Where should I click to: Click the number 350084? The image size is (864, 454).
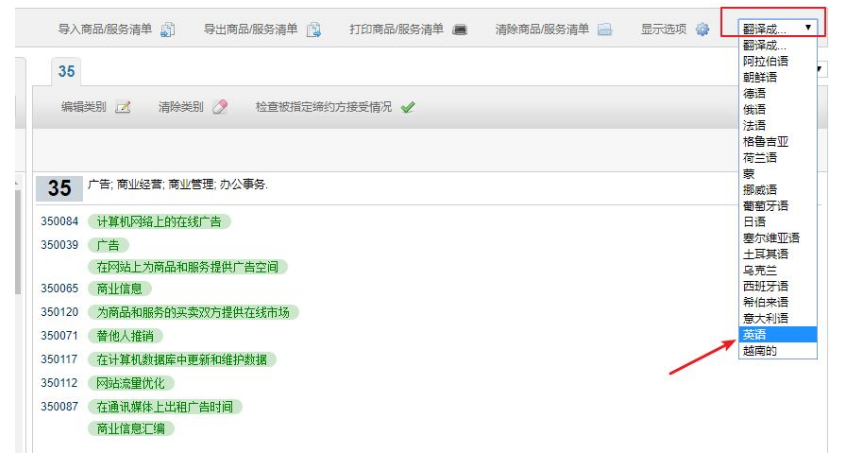click(60, 221)
